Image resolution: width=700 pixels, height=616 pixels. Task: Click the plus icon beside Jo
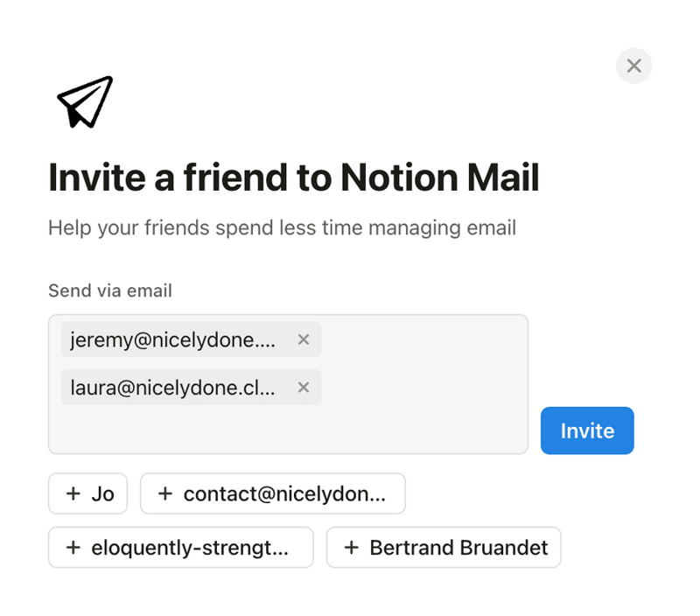[x=73, y=493]
